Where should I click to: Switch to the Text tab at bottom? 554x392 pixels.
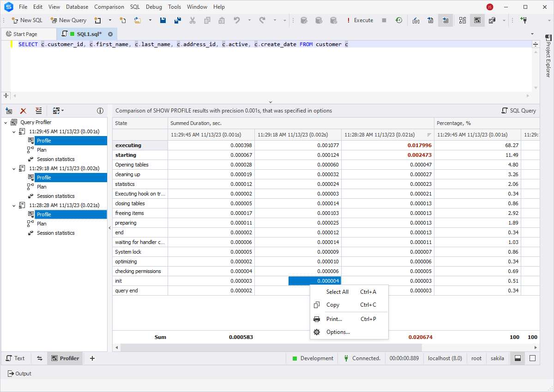click(16, 358)
